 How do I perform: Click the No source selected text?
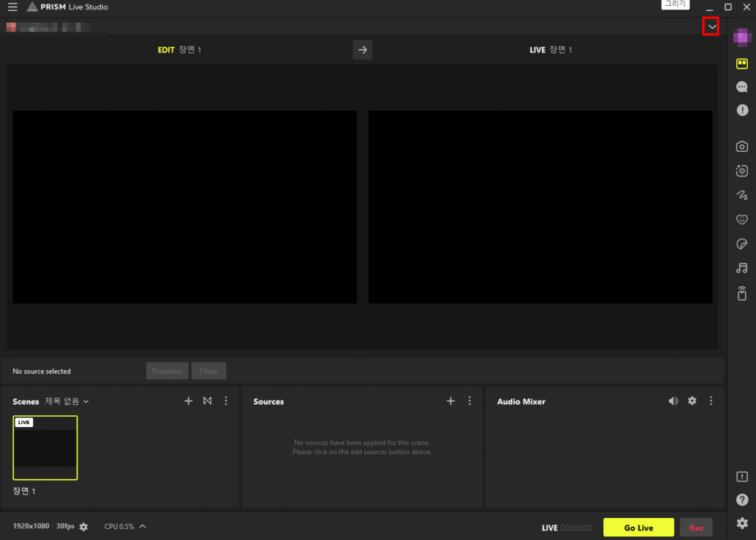point(41,371)
